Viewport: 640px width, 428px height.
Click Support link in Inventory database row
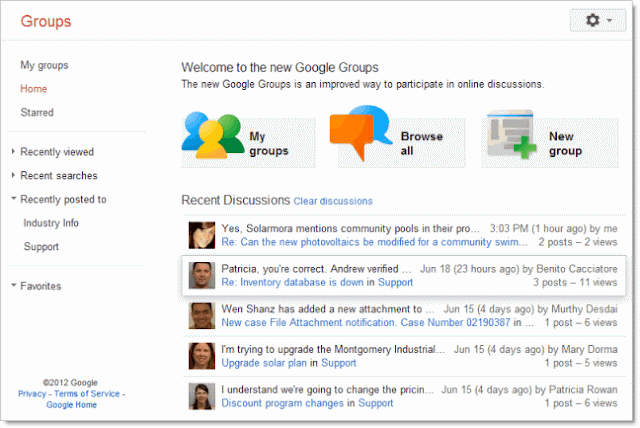tap(395, 282)
